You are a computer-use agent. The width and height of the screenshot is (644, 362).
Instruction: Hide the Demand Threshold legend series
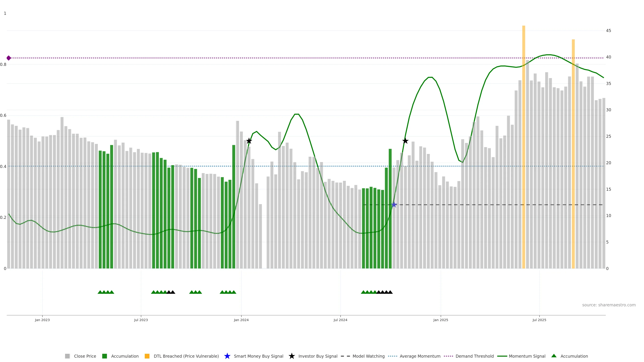[474, 356]
